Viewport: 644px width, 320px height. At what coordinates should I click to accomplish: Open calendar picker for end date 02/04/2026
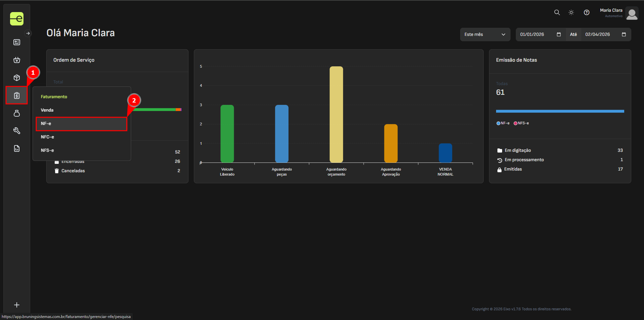tap(624, 35)
